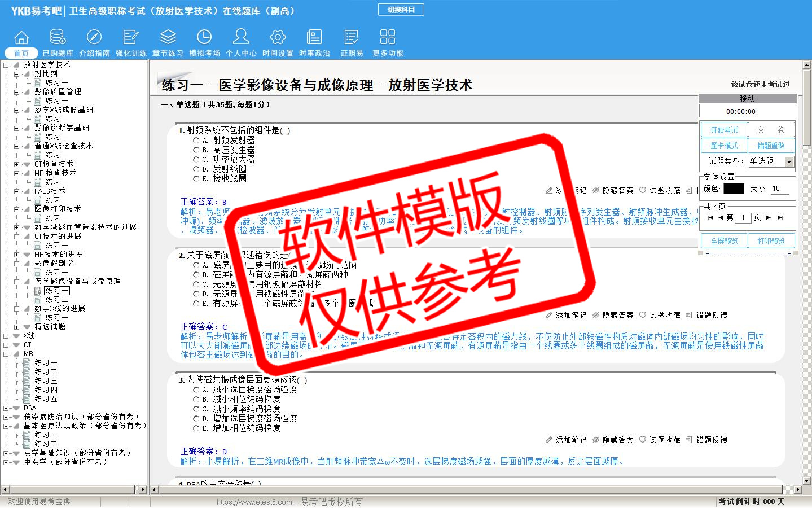Choose option A 减小选层梯度磁场强度 in question 3
Image resolution: width=812 pixels, height=508 pixels.
(196, 390)
